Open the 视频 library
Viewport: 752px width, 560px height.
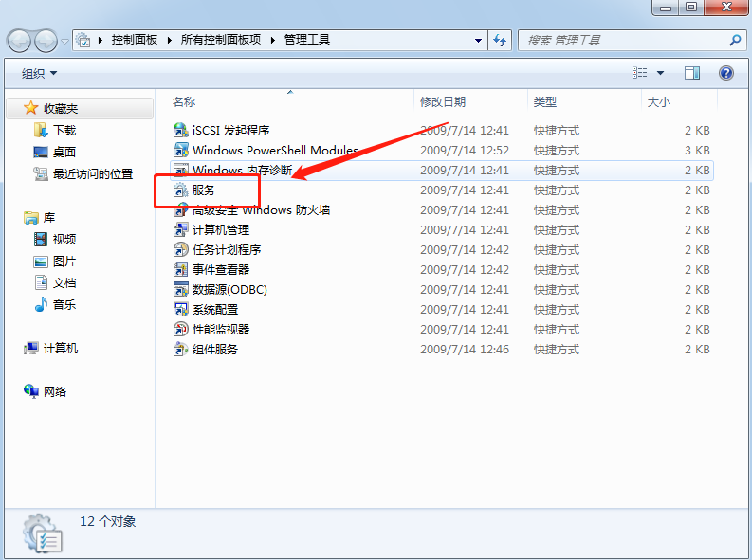(64, 239)
